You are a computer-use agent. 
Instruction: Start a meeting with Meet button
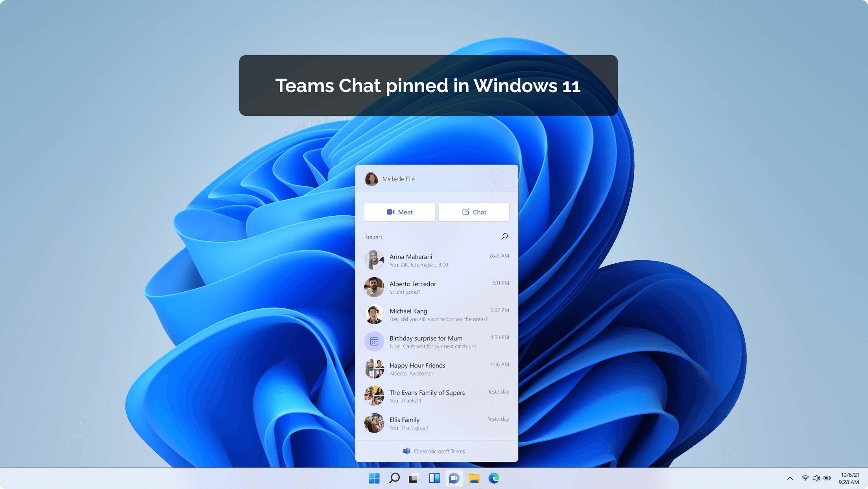click(x=399, y=212)
